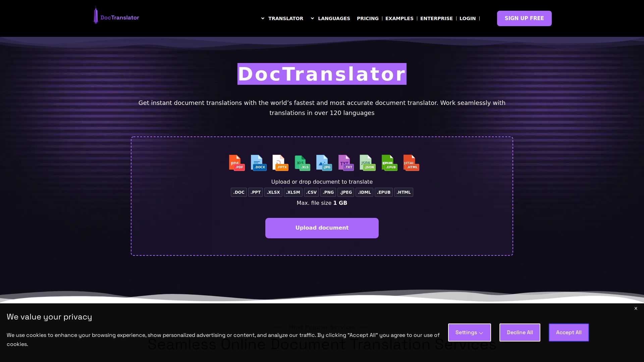Click the SIGN UP FREE button
This screenshot has width=644, height=362.
(524, 18)
